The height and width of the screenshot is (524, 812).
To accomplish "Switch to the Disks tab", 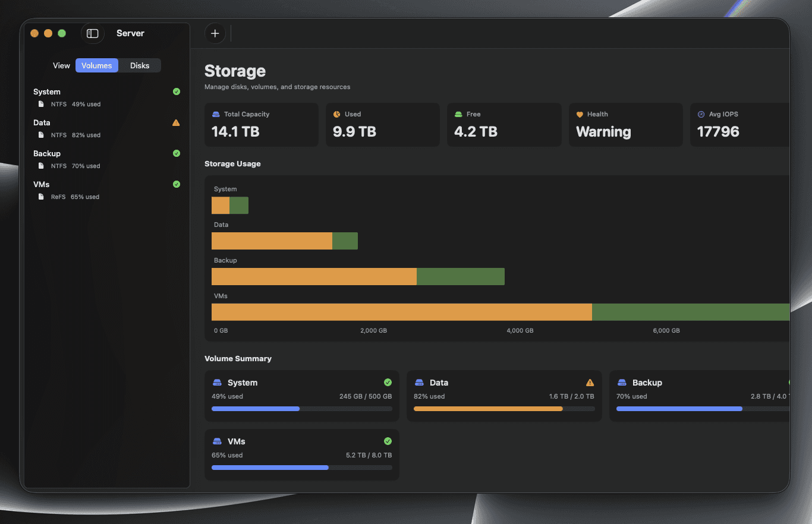I will pos(140,65).
